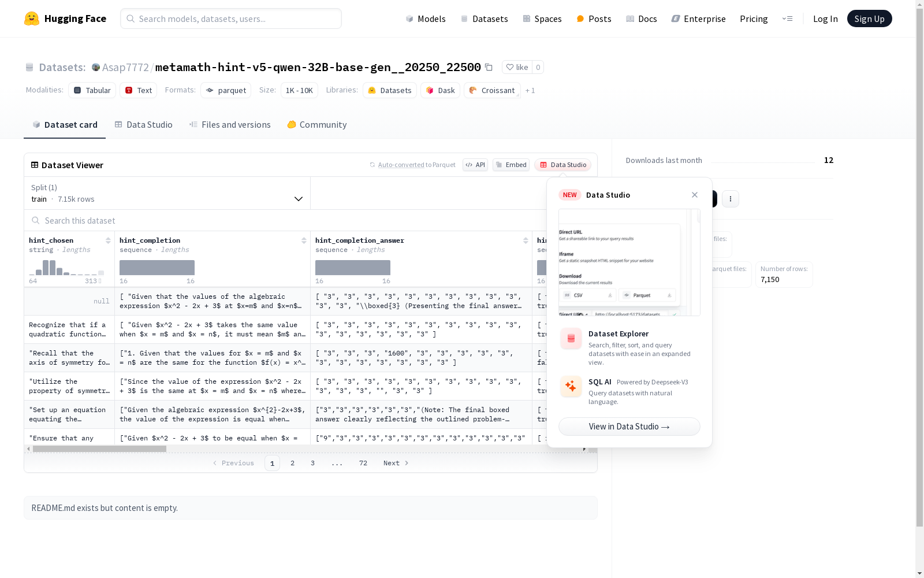This screenshot has width=924, height=578.
Task: Select the Tabular modality tag
Action: [x=92, y=90]
